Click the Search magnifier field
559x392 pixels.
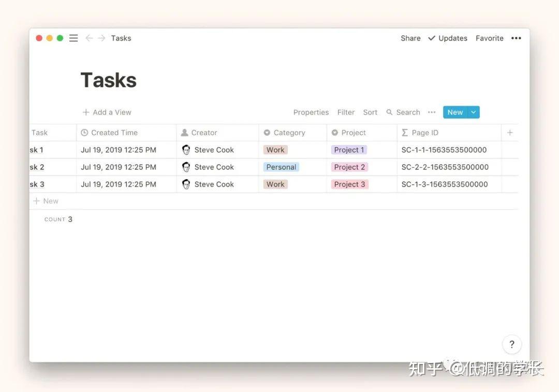(403, 112)
